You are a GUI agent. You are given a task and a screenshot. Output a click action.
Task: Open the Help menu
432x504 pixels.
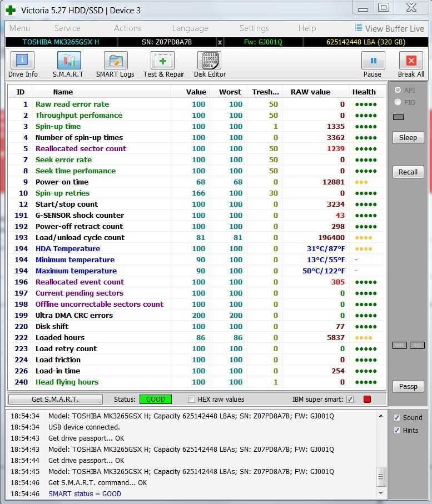point(307,28)
